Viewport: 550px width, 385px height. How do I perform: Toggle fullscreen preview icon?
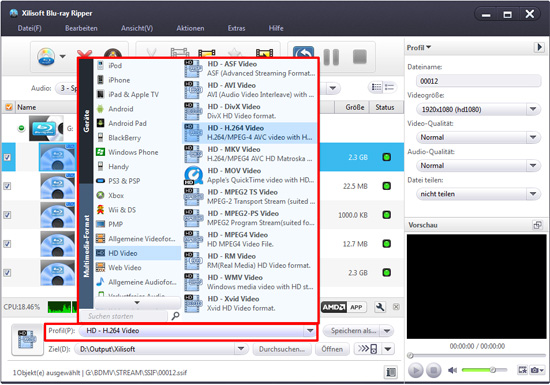click(523, 370)
